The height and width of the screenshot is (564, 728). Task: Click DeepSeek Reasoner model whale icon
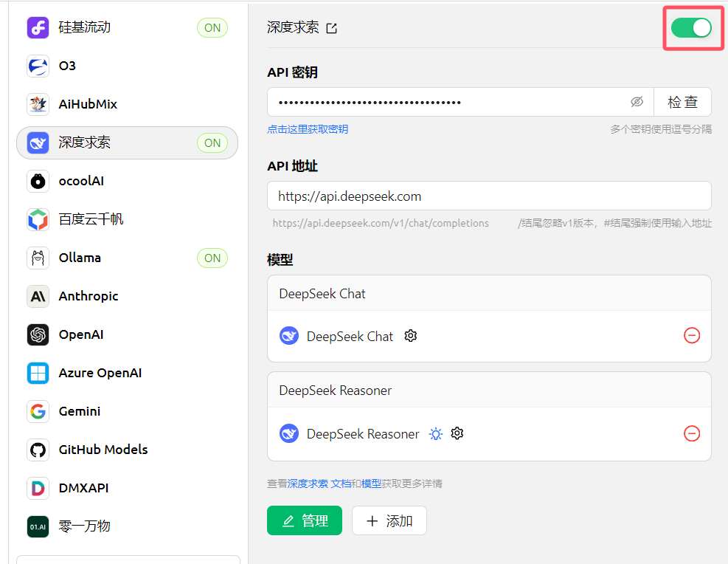[x=289, y=433]
